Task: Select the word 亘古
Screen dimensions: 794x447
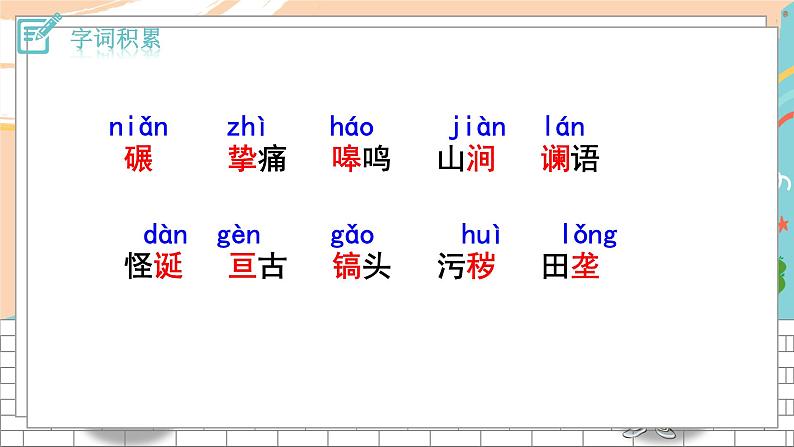Action: pos(257,266)
